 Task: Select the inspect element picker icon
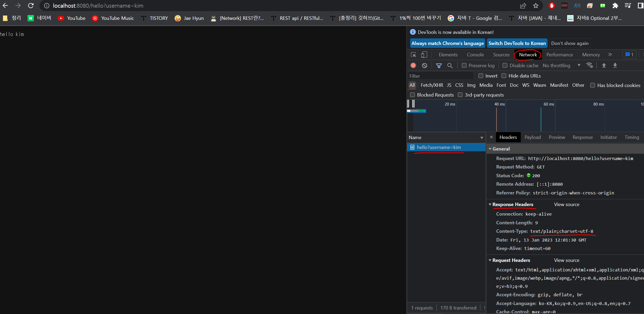pos(413,55)
